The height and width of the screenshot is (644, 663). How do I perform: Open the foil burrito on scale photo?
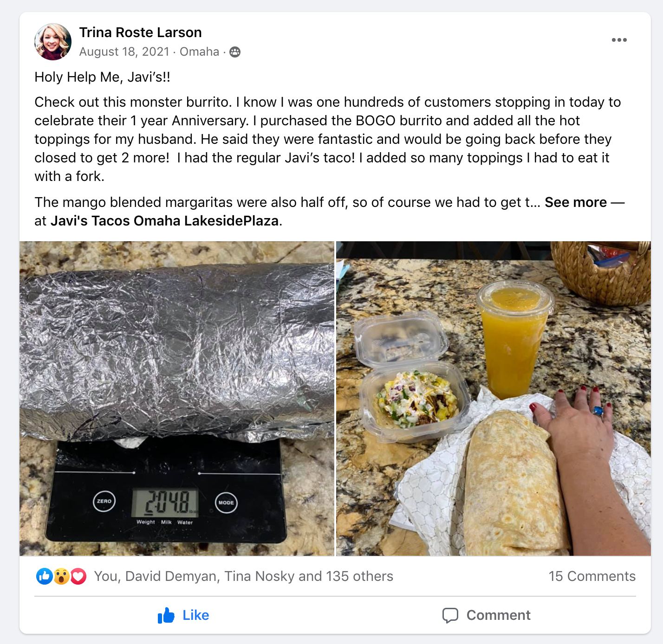pos(177,399)
